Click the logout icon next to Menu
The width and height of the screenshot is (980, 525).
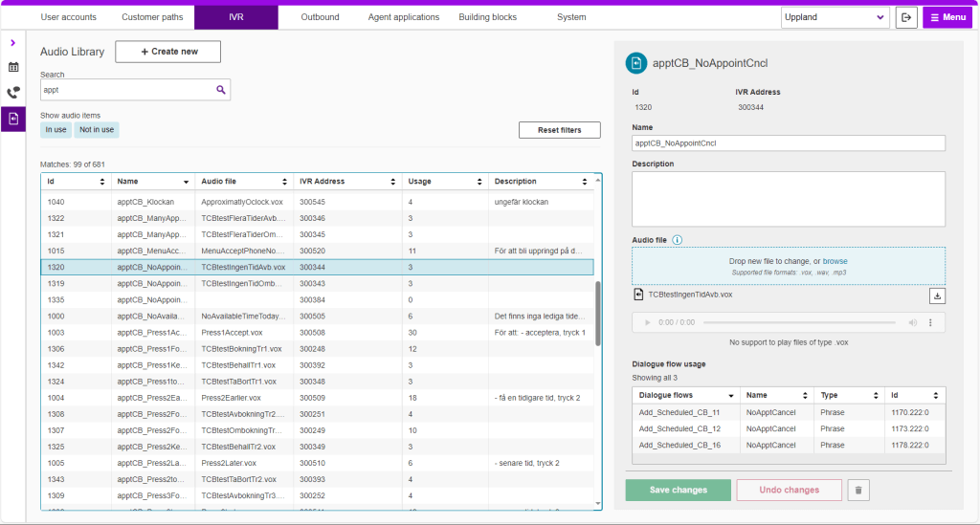point(906,17)
